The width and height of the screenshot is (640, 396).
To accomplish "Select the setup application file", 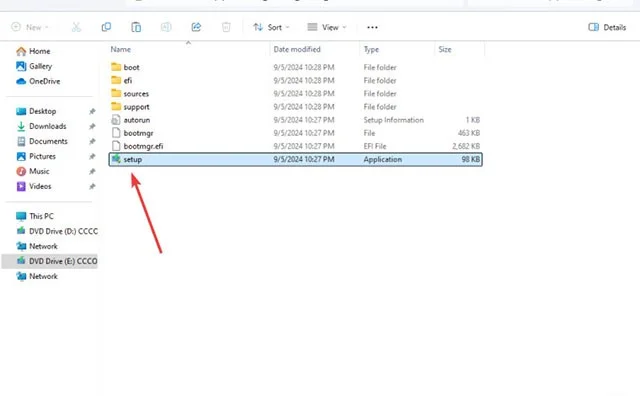I will (x=296, y=159).
